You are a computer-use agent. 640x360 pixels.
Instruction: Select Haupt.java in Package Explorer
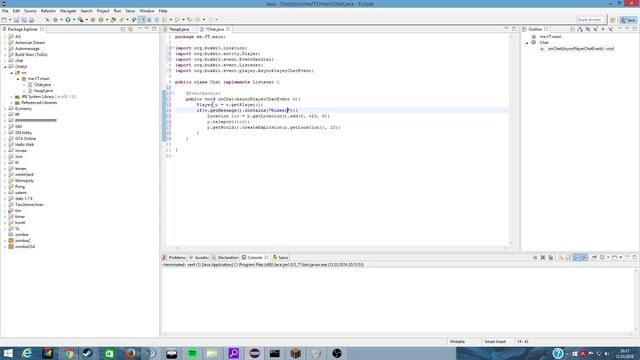coord(43,91)
